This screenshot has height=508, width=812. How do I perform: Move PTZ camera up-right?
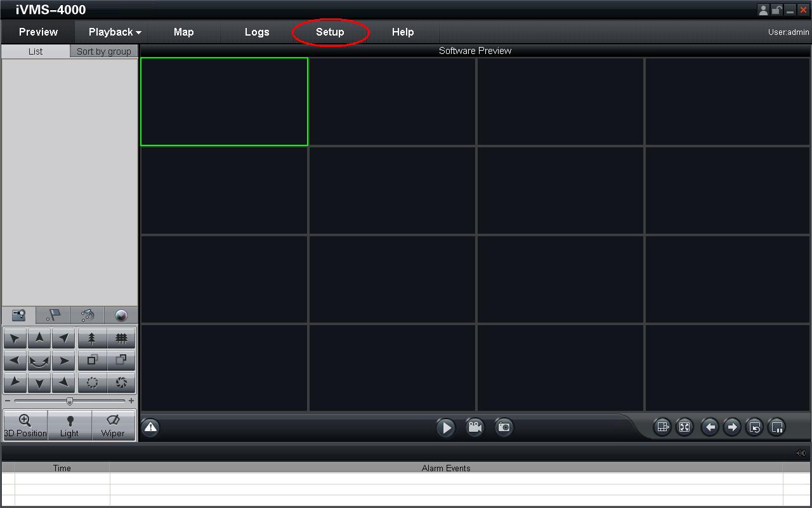pyautogui.click(x=63, y=338)
